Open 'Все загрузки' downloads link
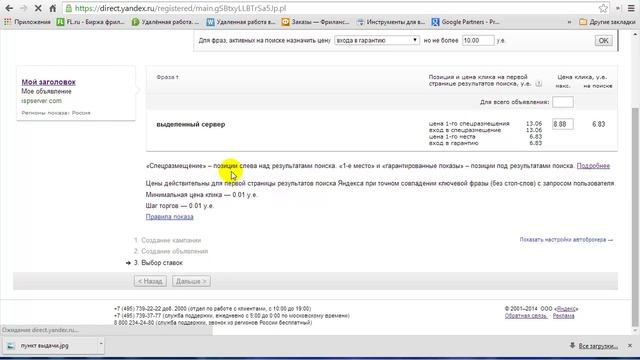The width and height of the screenshot is (640, 360). coord(598,346)
